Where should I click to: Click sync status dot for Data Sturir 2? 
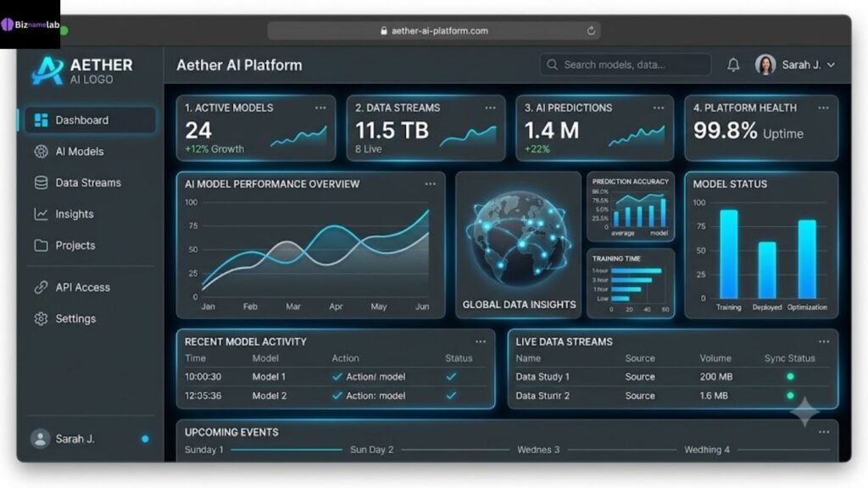[790, 396]
